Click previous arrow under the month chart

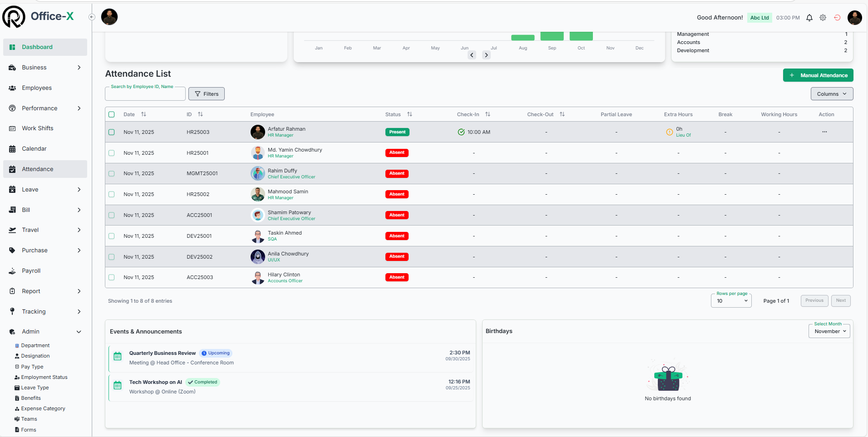472,55
